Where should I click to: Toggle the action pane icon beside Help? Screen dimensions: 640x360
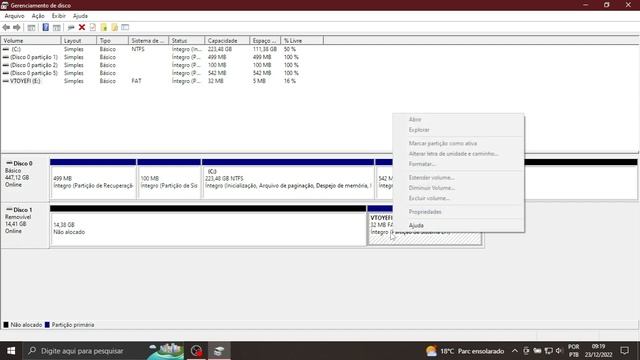tap(57, 27)
